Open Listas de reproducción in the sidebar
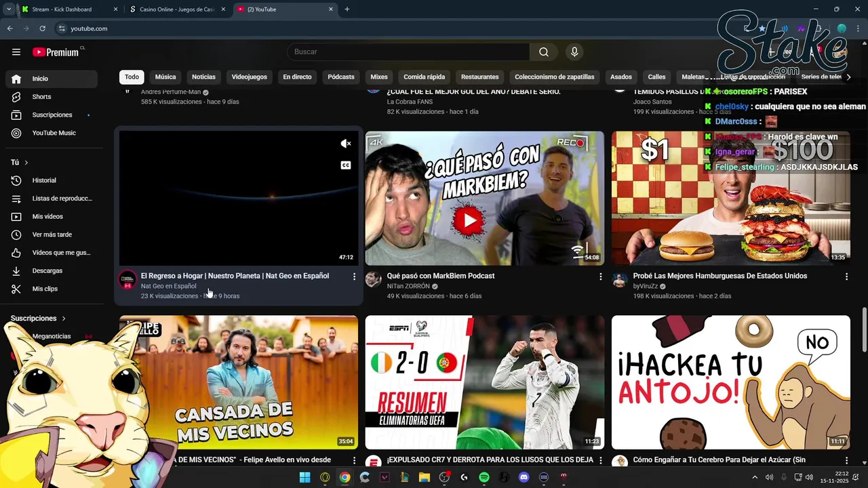This screenshot has width=868, height=488. coord(52,199)
